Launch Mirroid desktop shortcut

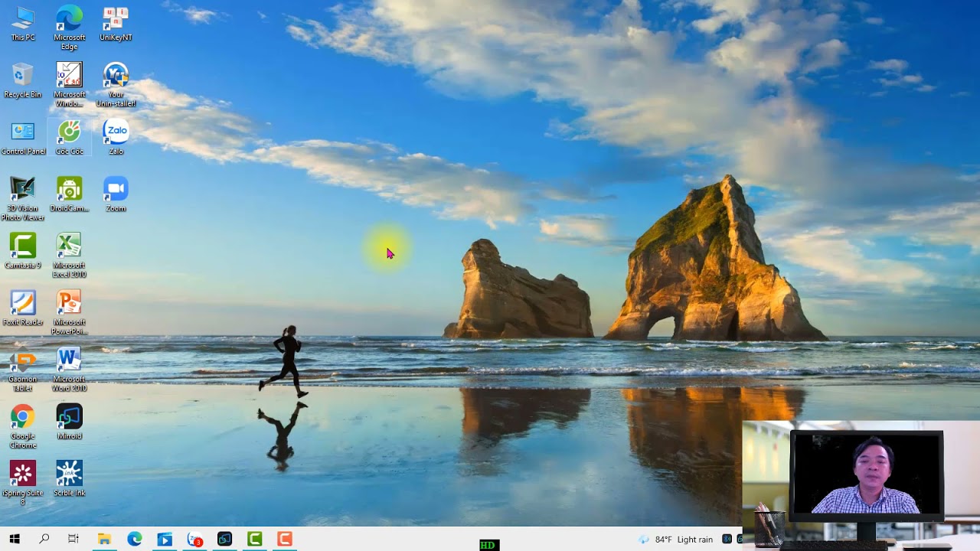tap(70, 422)
